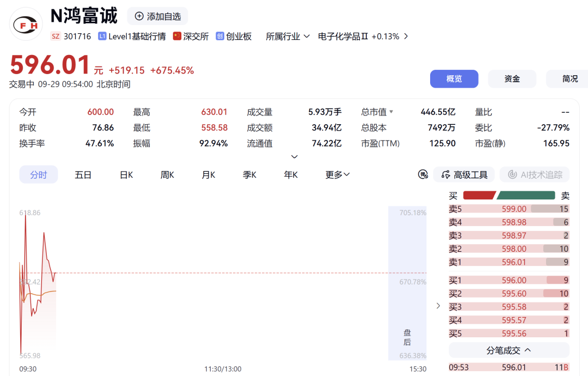Expand more stats with the chevron below 流通值

(x=295, y=157)
